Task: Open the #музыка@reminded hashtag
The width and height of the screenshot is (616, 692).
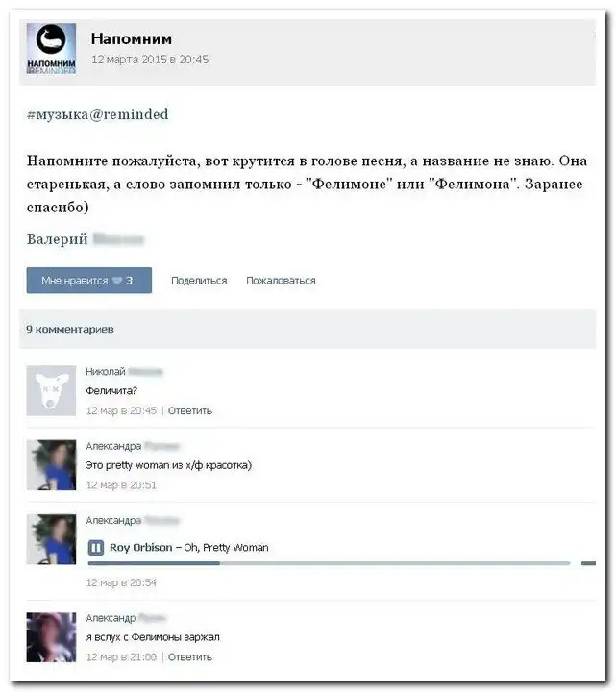Action: click(97, 114)
